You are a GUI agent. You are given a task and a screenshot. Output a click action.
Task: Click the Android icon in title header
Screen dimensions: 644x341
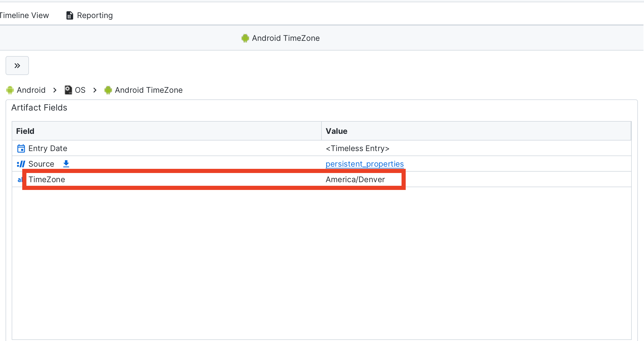[245, 38]
